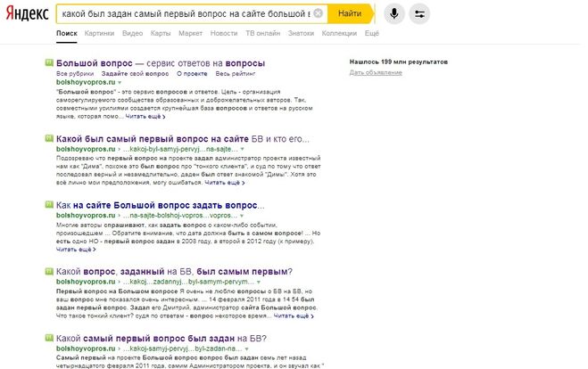Viewport: 588px width, 369px height.
Task: Open bolshoyvopros.ru domain link under first result
Action: pyautogui.click(x=86, y=82)
